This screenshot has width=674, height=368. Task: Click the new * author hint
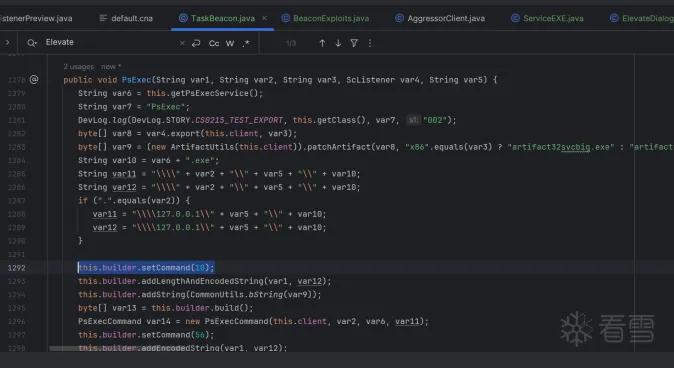click(x=111, y=67)
